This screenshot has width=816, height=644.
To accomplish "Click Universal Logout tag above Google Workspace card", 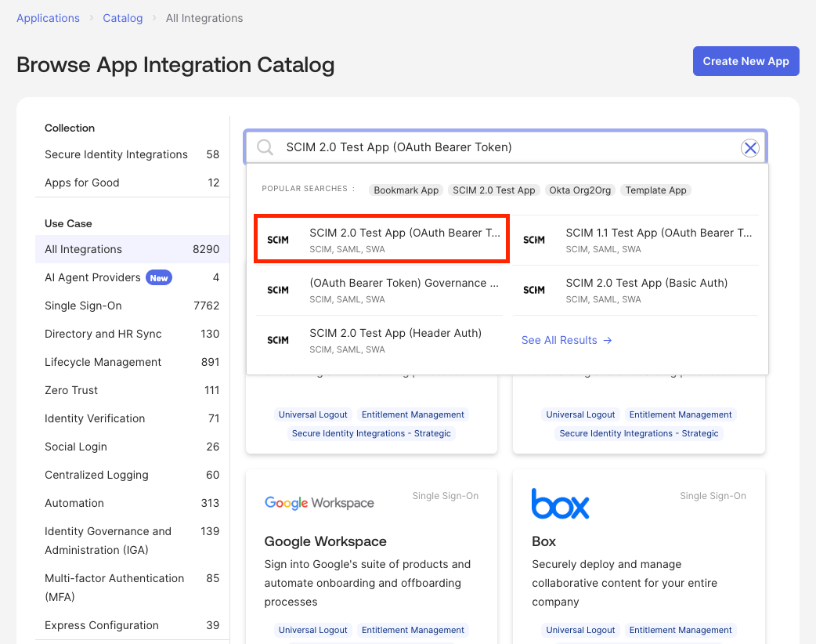I will pos(312,414).
